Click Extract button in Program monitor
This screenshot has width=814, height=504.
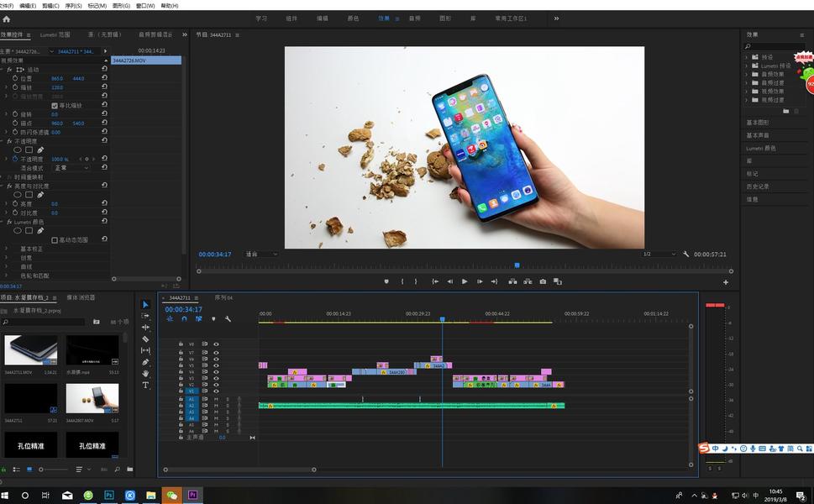(x=528, y=281)
